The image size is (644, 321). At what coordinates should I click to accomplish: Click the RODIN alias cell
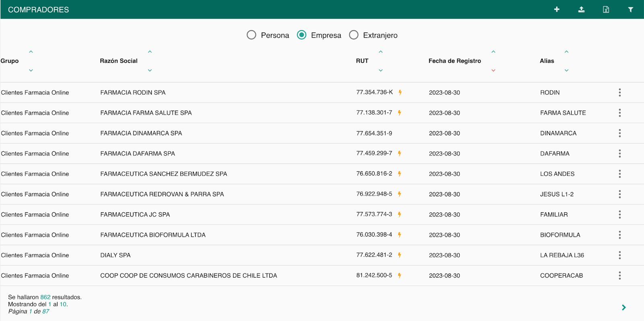[x=550, y=93]
